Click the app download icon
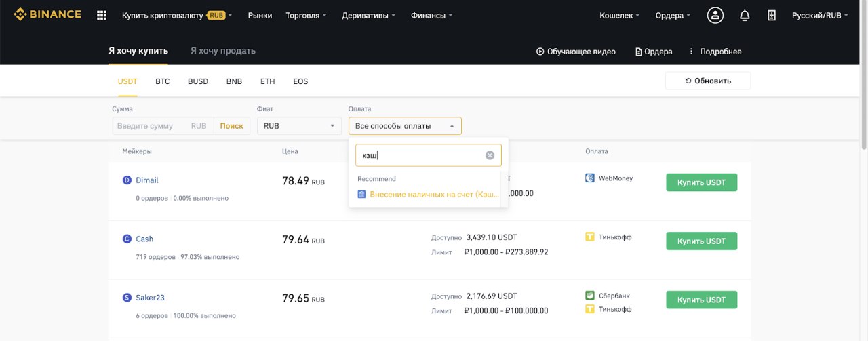868x341 pixels. pos(772,15)
